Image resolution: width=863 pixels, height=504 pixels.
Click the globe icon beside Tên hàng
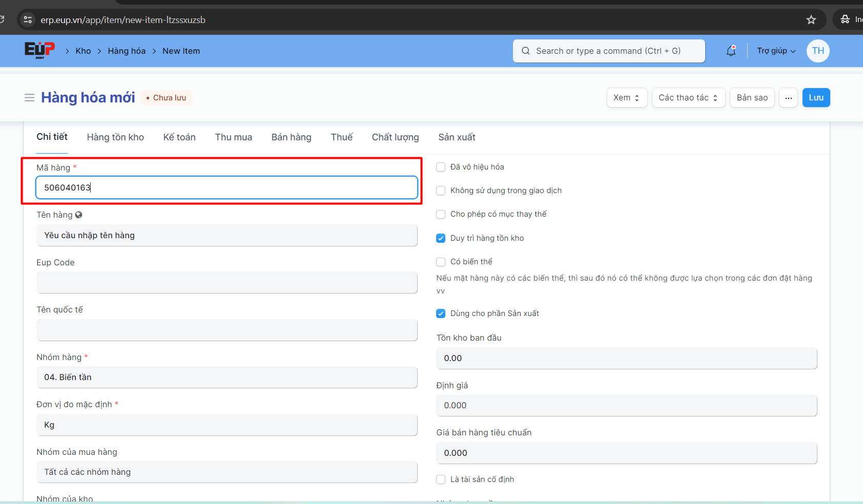click(x=78, y=215)
